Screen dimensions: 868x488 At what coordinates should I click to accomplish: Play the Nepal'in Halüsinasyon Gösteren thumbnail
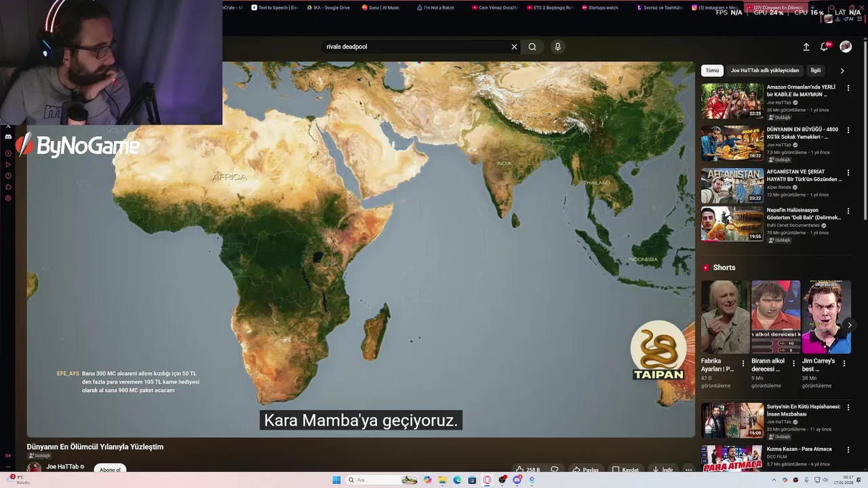[732, 224]
